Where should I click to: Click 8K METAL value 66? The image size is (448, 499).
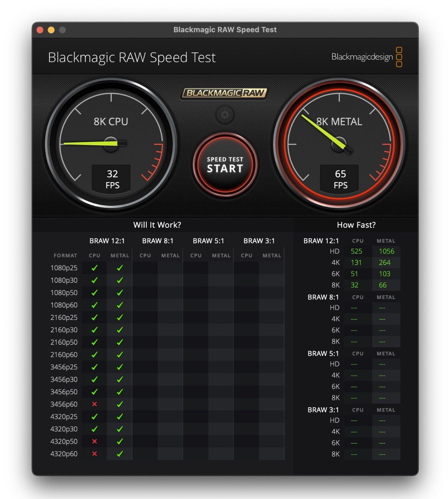point(383,285)
